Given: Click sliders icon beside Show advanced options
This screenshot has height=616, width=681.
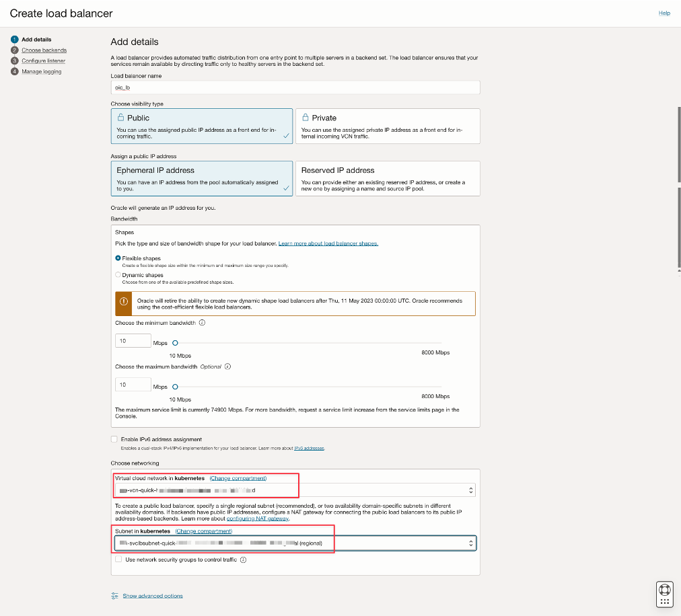Looking at the screenshot, I should [114, 595].
